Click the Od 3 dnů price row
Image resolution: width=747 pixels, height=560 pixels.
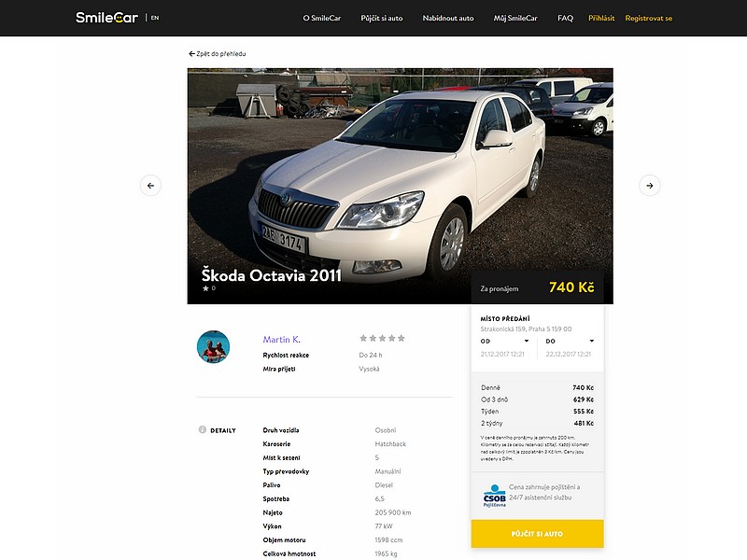point(537,399)
